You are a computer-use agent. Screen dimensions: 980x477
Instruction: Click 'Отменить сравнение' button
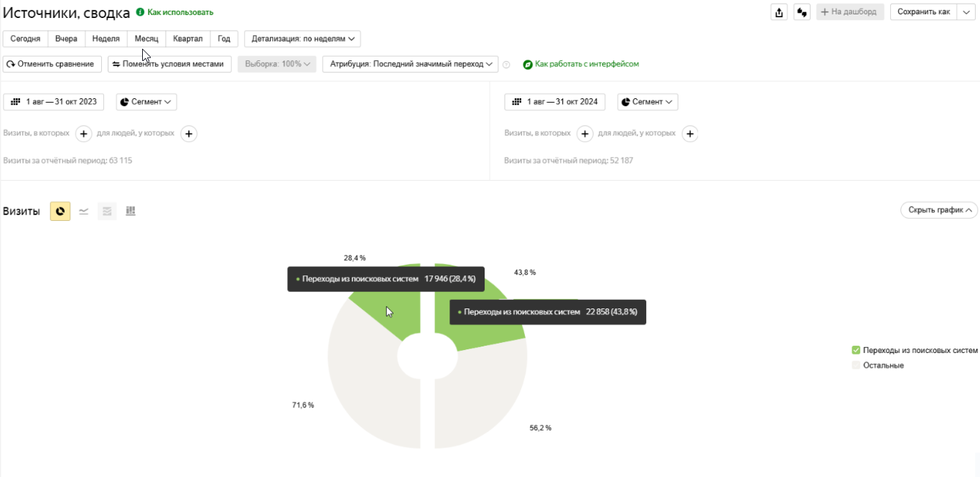[52, 64]
